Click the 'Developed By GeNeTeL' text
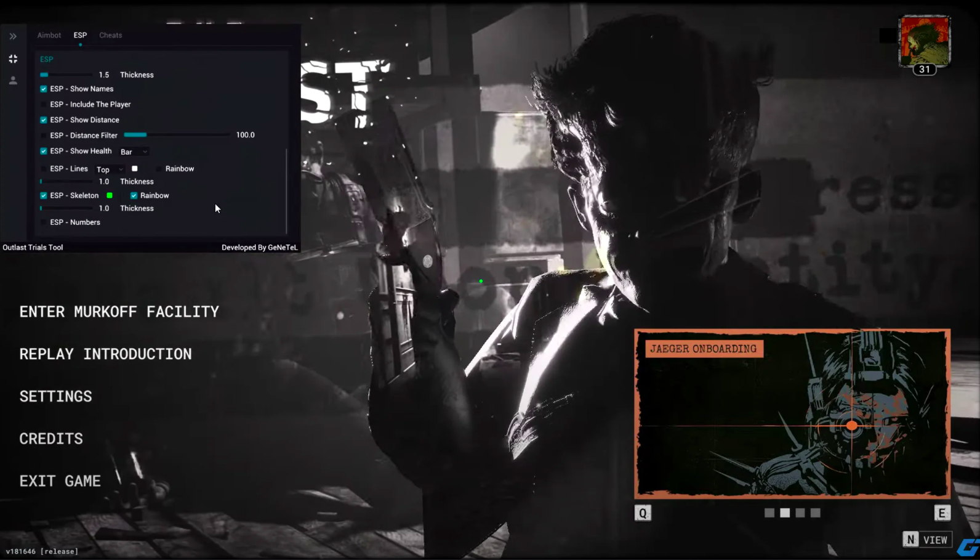Image resolution: width=980 pixels, height=560 pixels. pos(259,248)
